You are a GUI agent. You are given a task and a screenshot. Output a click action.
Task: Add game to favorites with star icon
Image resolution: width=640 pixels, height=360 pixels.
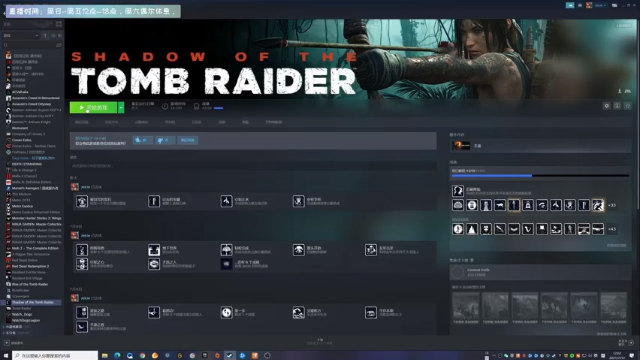628,106
